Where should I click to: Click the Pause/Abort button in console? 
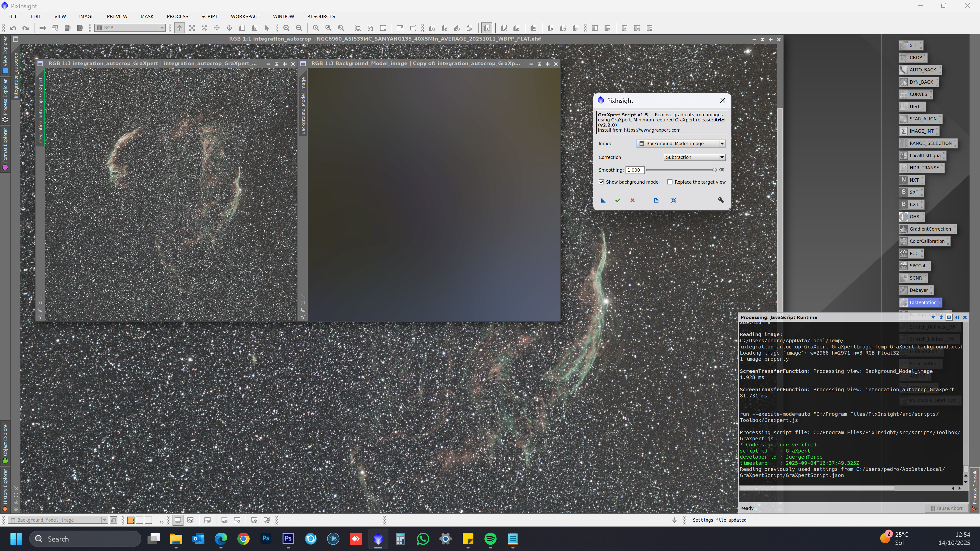coord(947,508)
